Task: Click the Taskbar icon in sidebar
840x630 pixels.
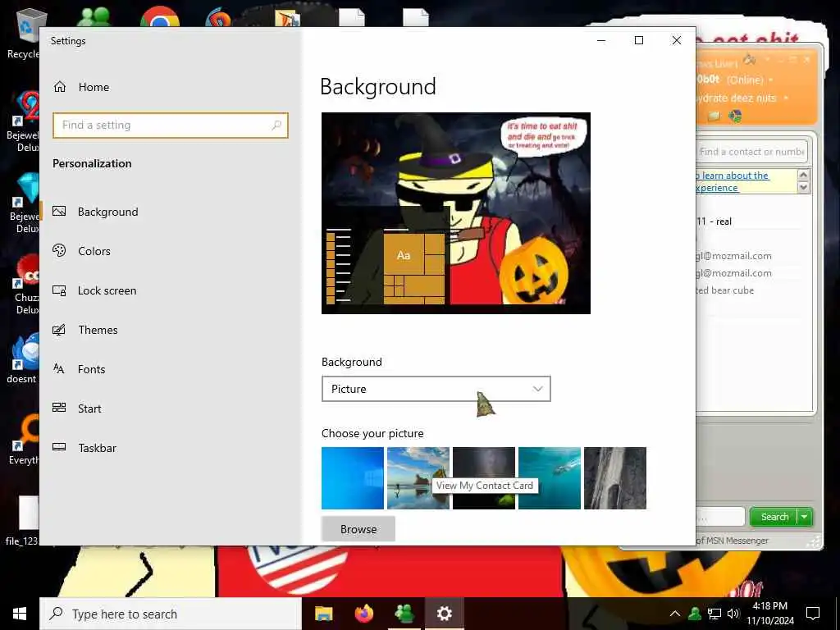Action: click(x=59, y=447)
